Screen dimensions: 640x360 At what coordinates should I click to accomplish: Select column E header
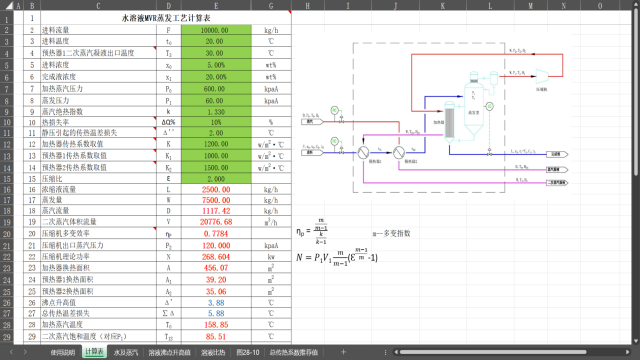point(216,6)
